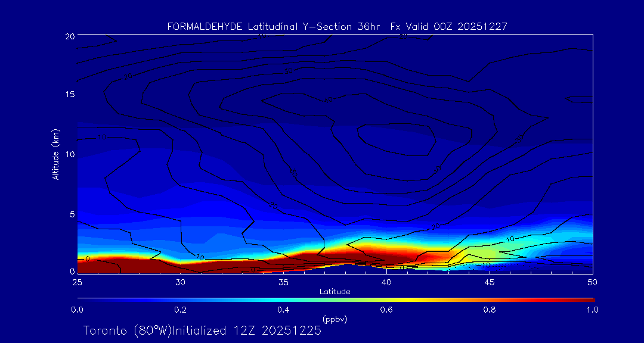Click altitude axis tick label 10
The width and height of the screenshot is (644, 343).
(x=69, y=154)
